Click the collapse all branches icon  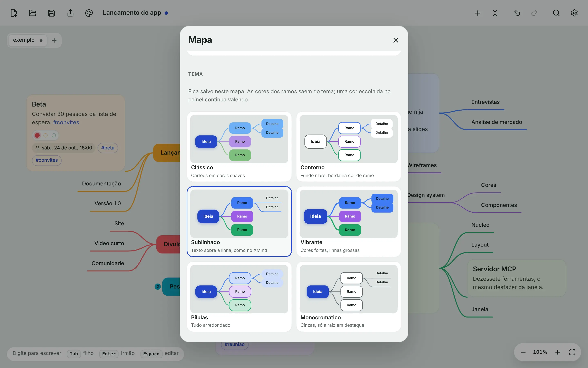click(x=495, y=13)
